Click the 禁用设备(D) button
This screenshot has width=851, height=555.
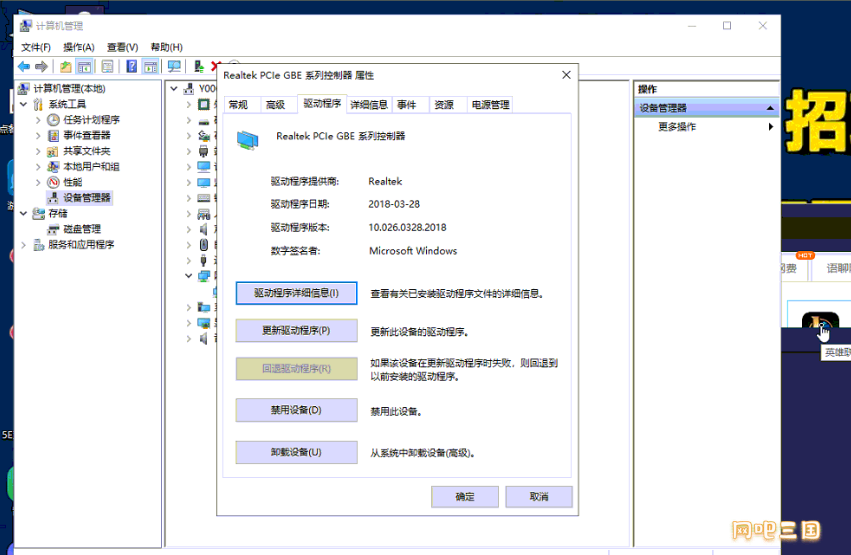pos(296,410)
